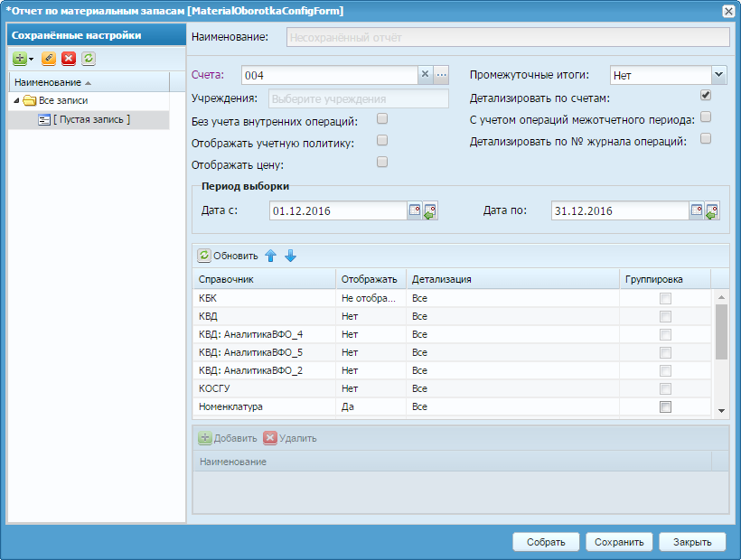The image size is (741, 560).
Task: Click the Да value in Номенклатура row
Action: 348,406
